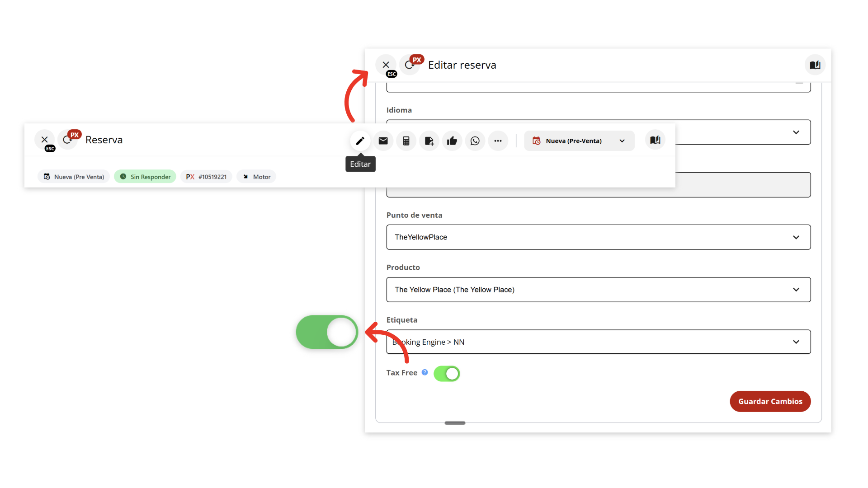Open the email envelope icon
Viewport: 868px width, 488px height.
(383, 141)
